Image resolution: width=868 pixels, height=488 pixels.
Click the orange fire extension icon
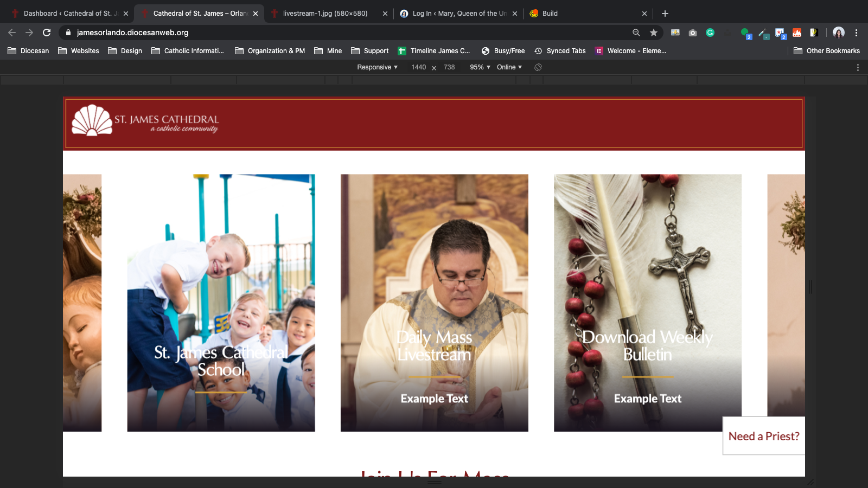pos(797,33)
